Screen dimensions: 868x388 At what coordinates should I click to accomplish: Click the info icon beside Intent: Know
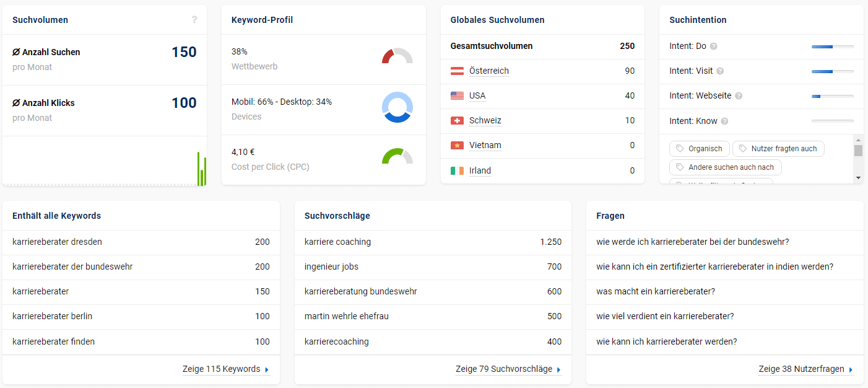[724, 121]
